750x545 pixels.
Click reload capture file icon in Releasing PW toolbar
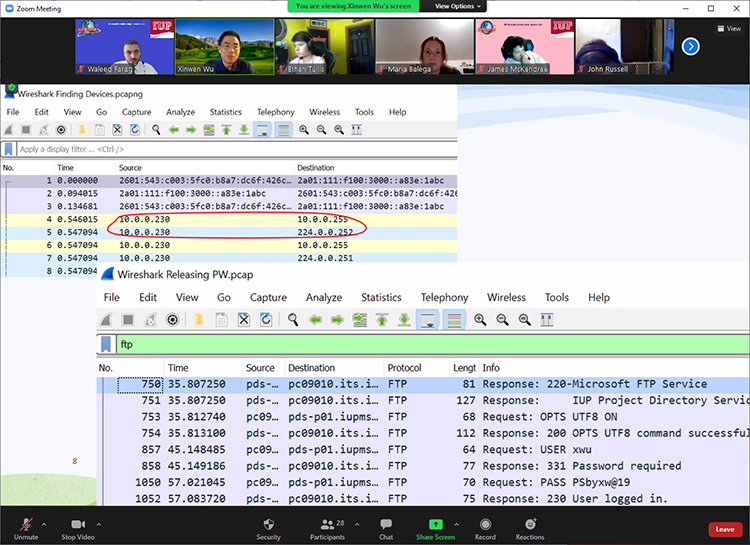pyautogui.click(x=266, y=320)
